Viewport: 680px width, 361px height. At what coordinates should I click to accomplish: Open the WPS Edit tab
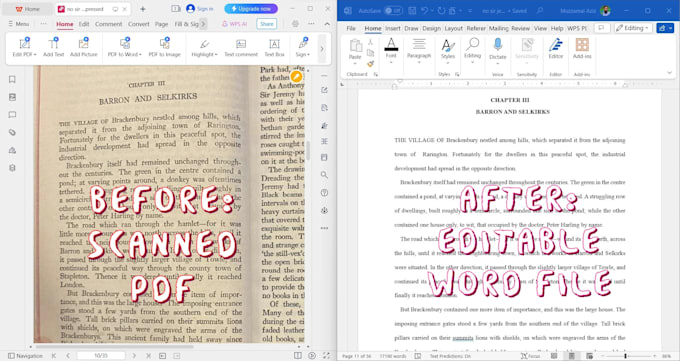(84, 24)
